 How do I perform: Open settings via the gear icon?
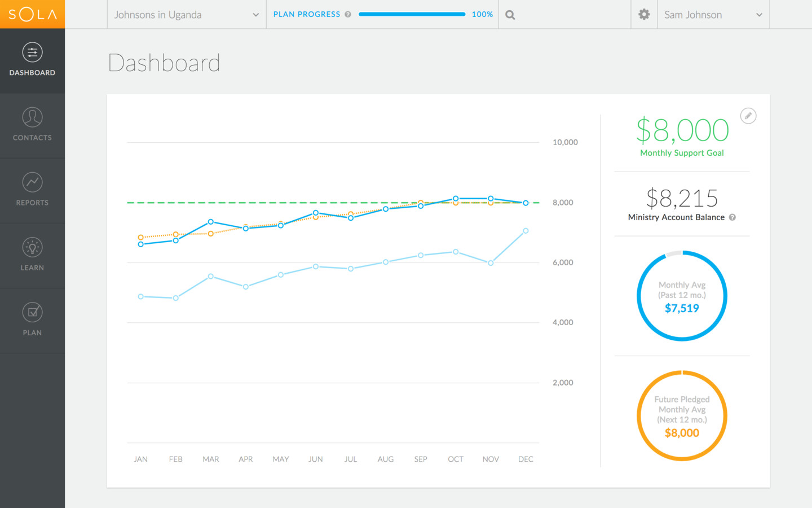pos(643,14)
